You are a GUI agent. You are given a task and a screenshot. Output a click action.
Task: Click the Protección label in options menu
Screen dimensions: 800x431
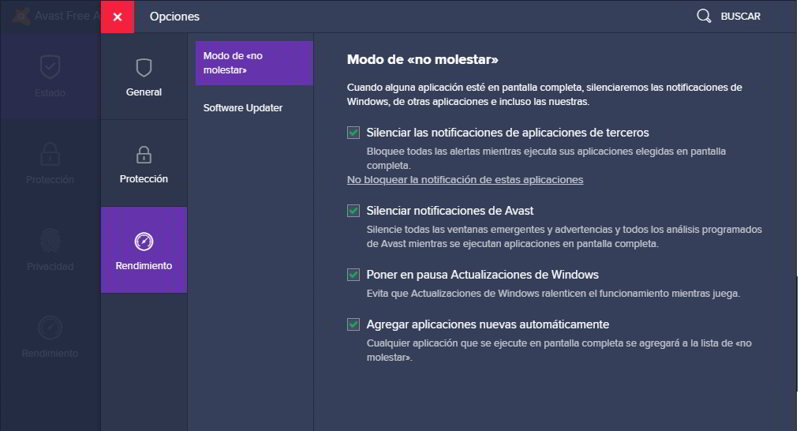(x=144, y=179)
